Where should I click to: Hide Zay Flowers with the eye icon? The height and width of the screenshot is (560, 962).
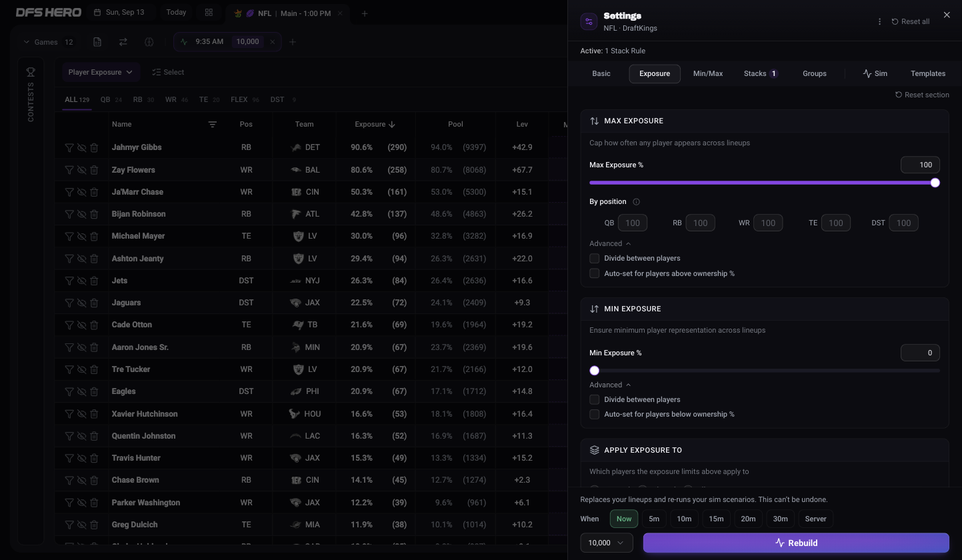coord(82,170)
